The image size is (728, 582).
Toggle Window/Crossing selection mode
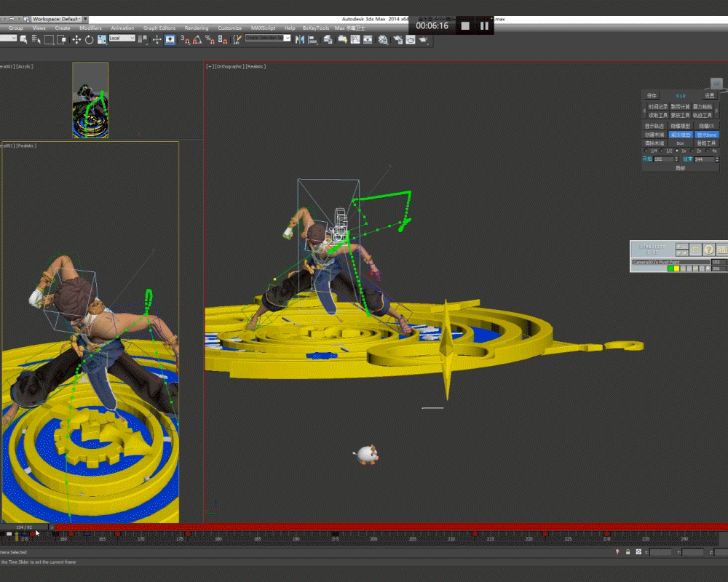[61, 40]
